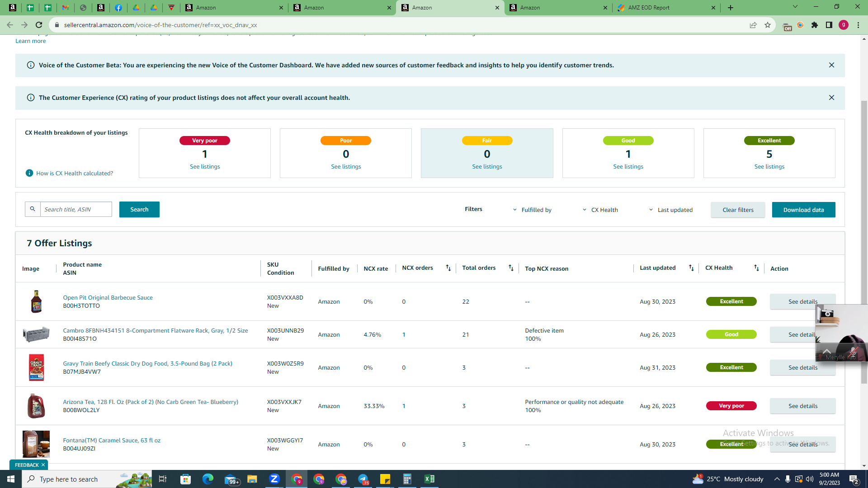
Task: Open Windows Start menu
Action: click(11, 479)
